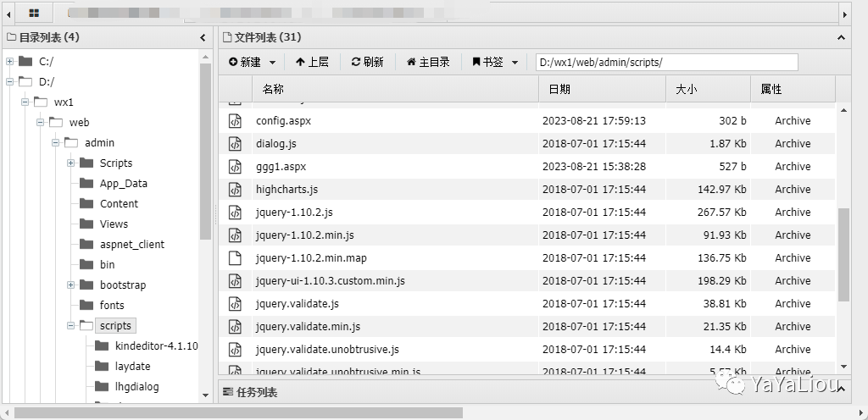Click the ggg1.aspx file icon
The image size is (868, 420).
[236, 166]
